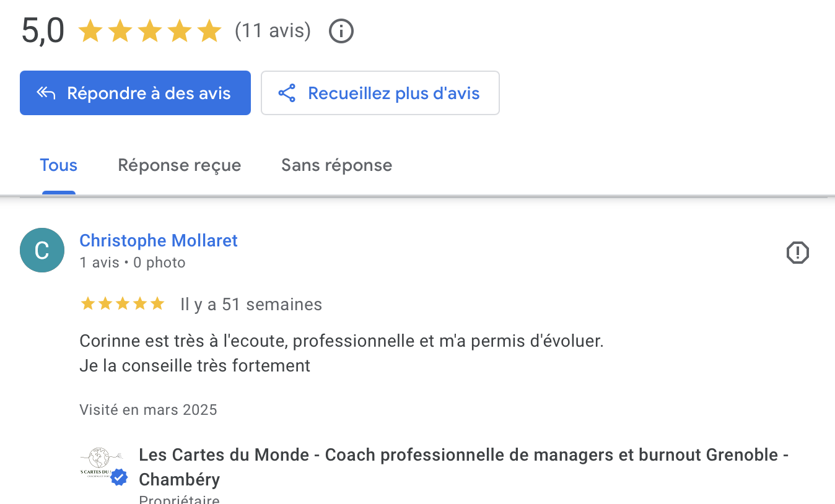The image size is (835, 504).
Task: Click the Recueillez plus d'avis button
Action: point(380,93)
